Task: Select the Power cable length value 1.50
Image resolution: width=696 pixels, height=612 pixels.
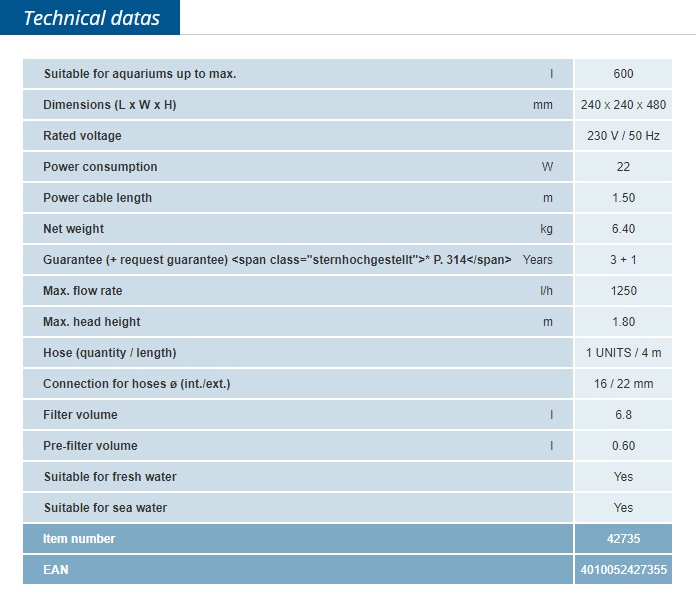Action: (623, 198)
